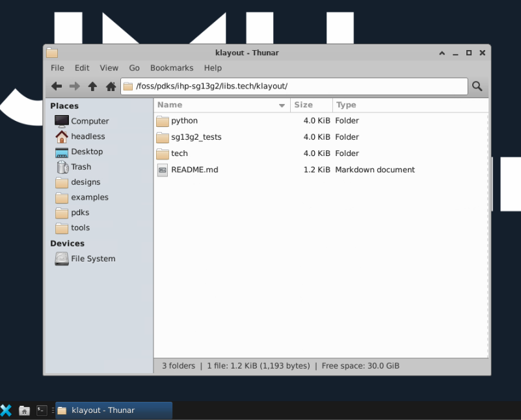Screen dimensions: 521x420
Task: Open headless home in sidebar
Action: [x=80, y=137]
